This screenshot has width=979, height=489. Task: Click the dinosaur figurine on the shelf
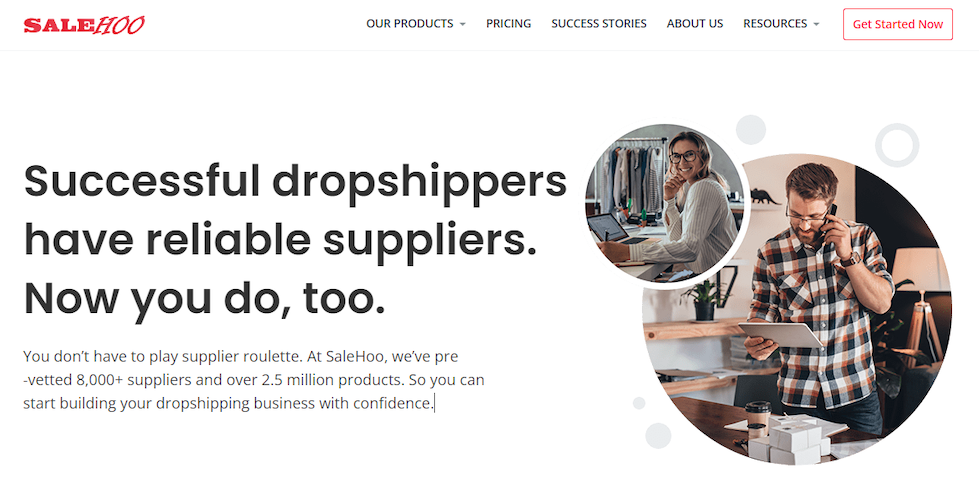[x=764, y=197]
